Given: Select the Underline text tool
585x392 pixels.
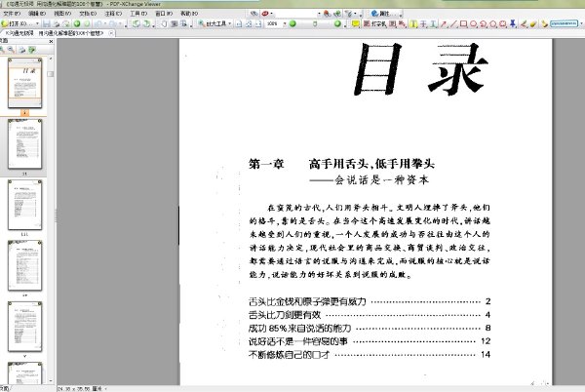Looking at the screenshot, I should coord(434,23).
